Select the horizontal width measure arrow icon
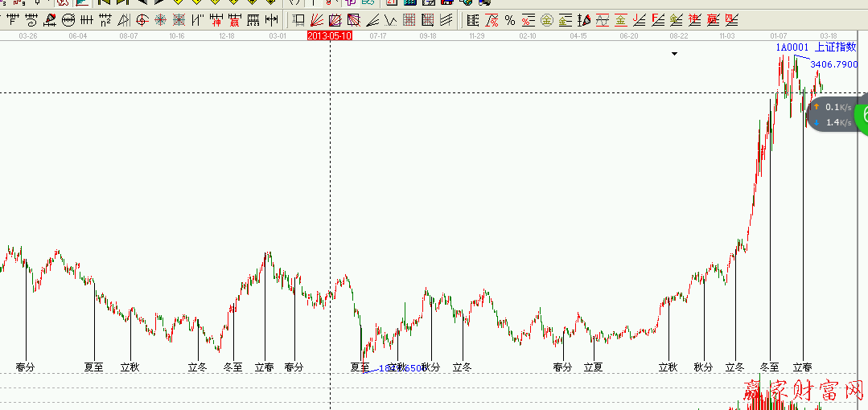 pyautogui.click(x=271, y=20)
